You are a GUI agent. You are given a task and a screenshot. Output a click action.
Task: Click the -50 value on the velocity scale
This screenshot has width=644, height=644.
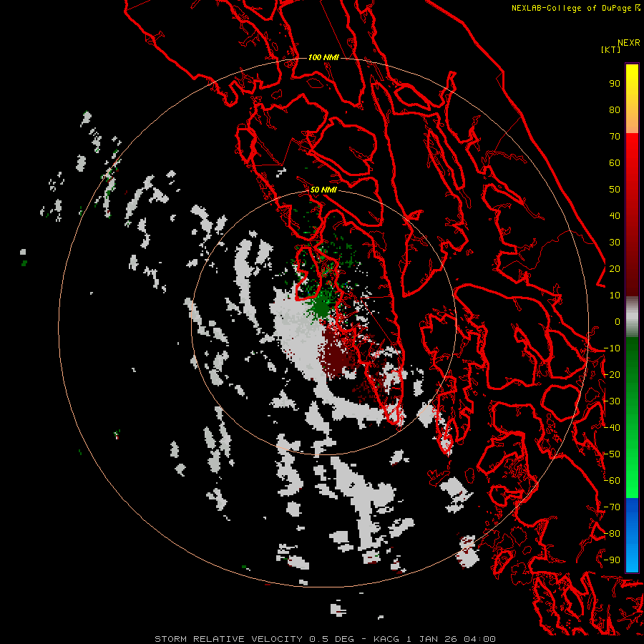612,454
